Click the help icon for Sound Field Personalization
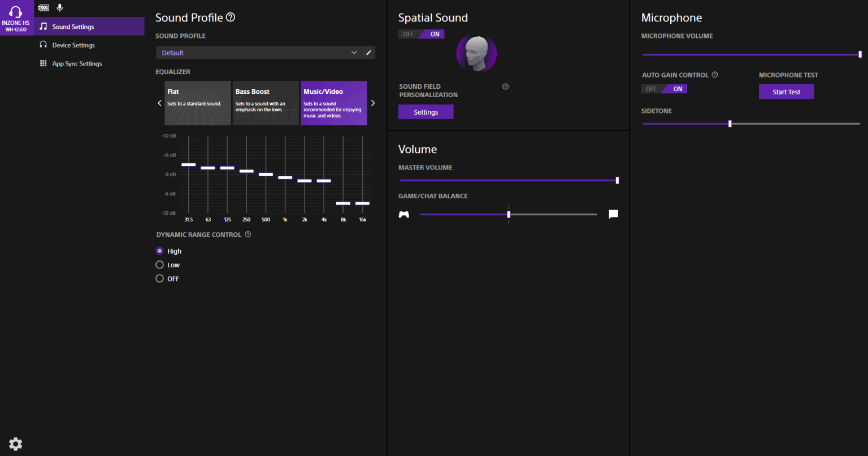This screenshot has width=868, height=456. click(x=505, y=86)
